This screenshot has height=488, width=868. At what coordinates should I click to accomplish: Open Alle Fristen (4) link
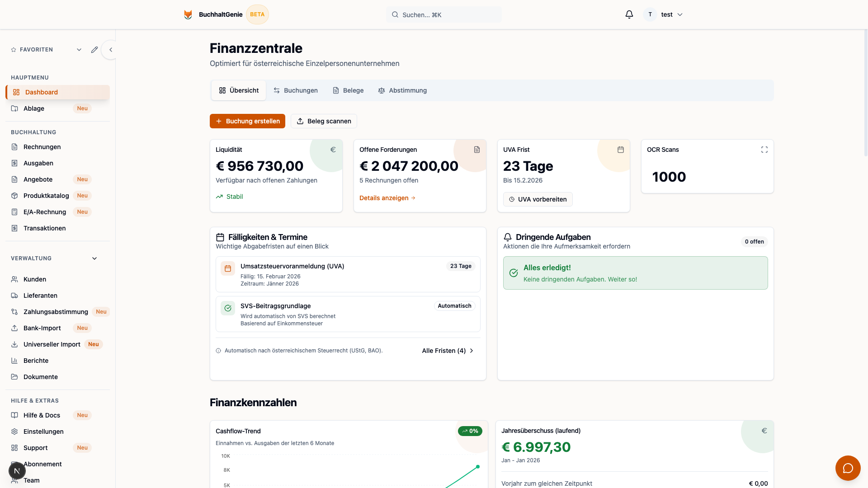(448, 351)
